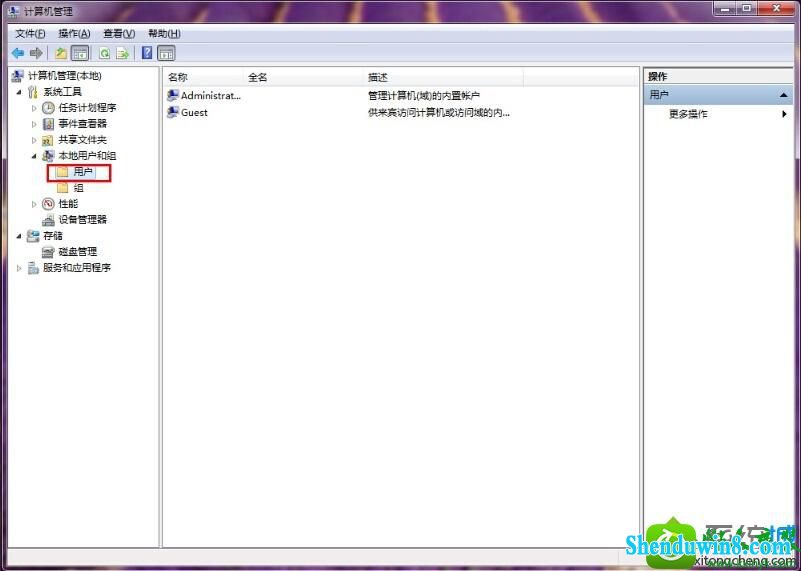This screenshot has width=801, height=571.
Task: Click the 用户 folder icon in tree
Action: pos(62,172)
